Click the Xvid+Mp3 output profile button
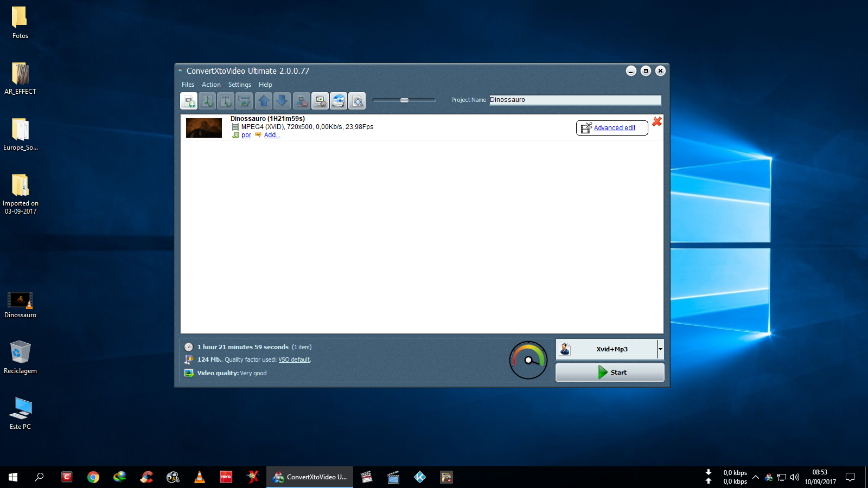 point(607,349)
